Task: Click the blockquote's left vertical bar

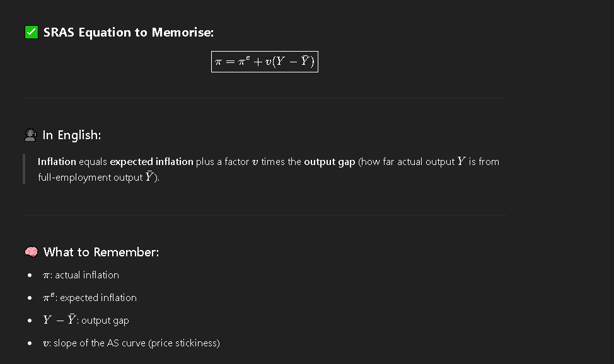Action: click(x=24, y=169)
